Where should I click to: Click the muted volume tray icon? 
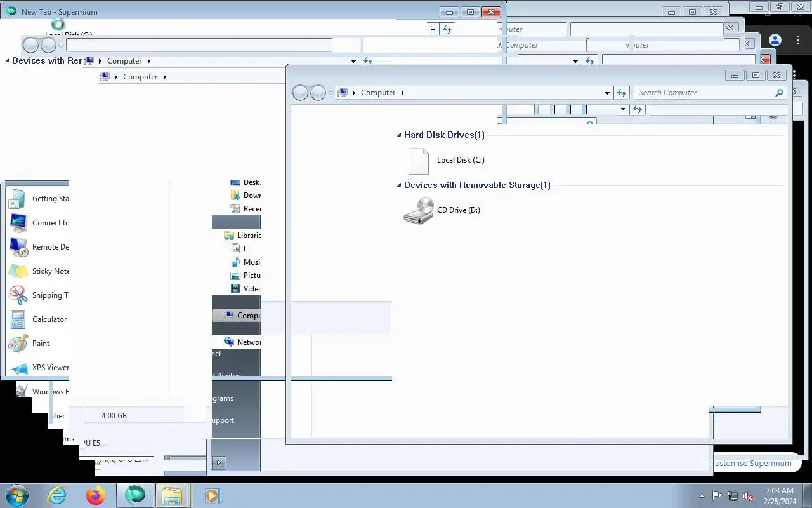pos(749,496)
